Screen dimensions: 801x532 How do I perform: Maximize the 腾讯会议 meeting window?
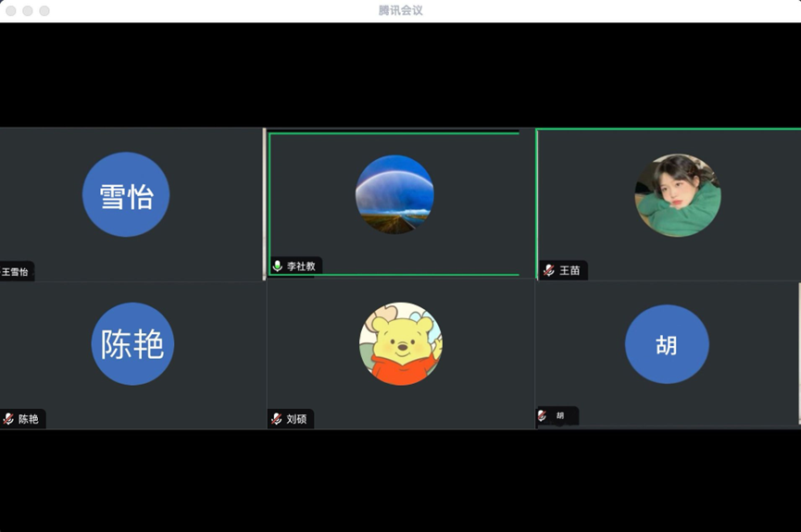pyautogui.click(x=44, y=11)
